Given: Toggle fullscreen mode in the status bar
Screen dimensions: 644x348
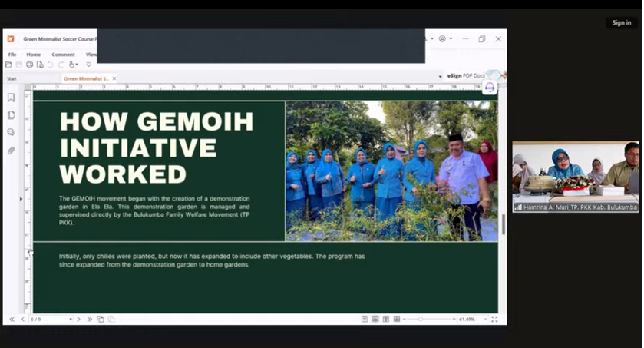Looking at the screenshot, I should point(494,319).
